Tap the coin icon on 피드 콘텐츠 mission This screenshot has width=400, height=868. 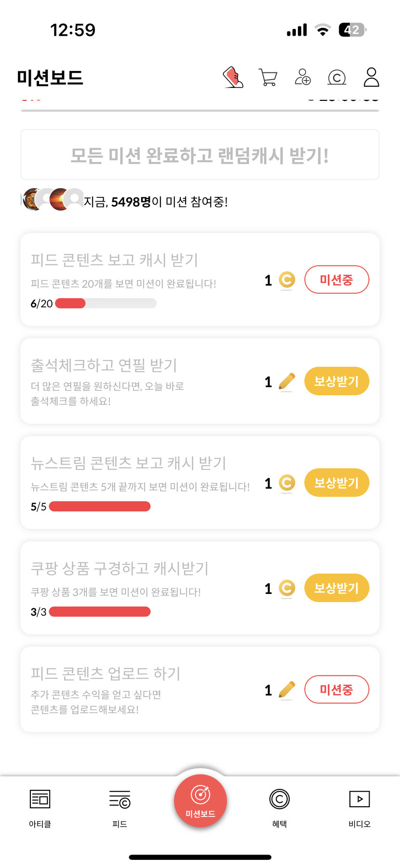[287, 280]
